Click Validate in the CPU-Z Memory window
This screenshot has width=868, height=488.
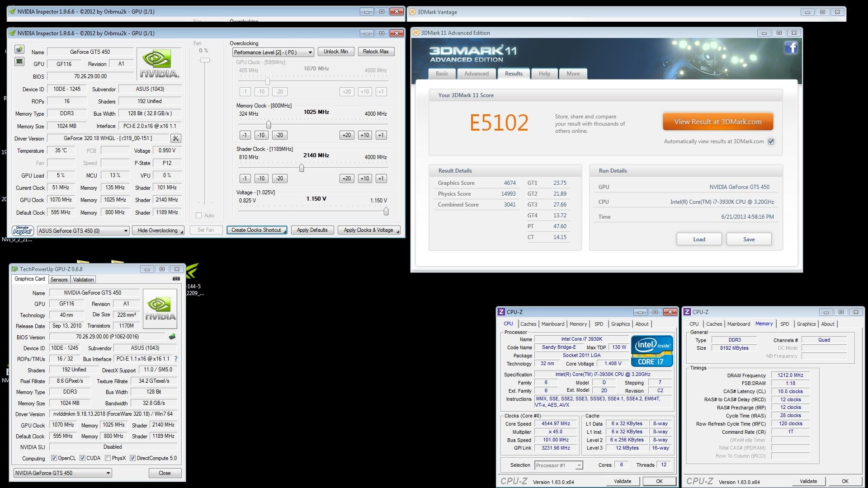pyautogui.click(x=808, y=481)
